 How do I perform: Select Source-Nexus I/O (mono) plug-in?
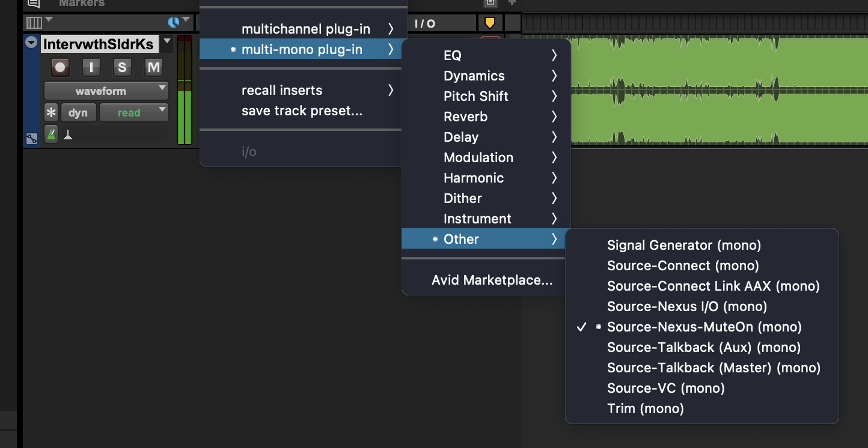[x=686, y=306]
